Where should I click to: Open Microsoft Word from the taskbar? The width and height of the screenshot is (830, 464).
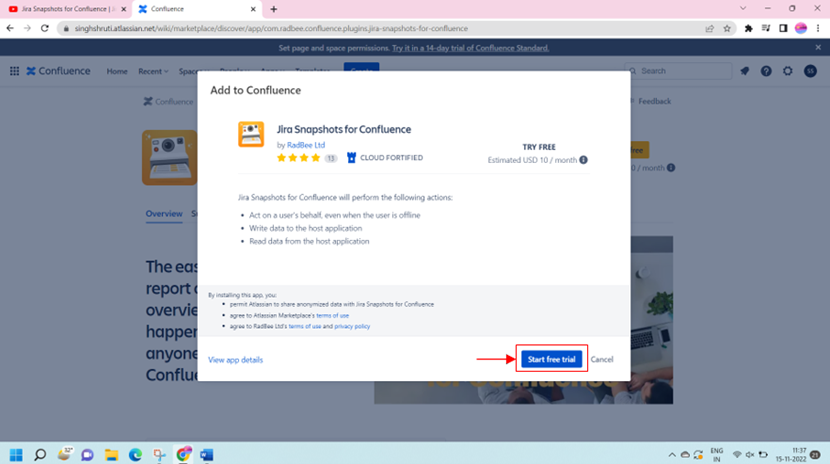206,454
